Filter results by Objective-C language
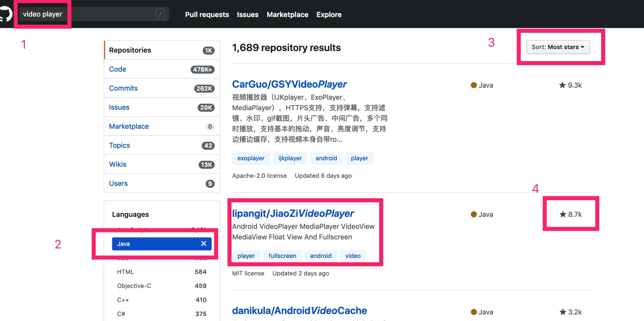 click(134, 286)
